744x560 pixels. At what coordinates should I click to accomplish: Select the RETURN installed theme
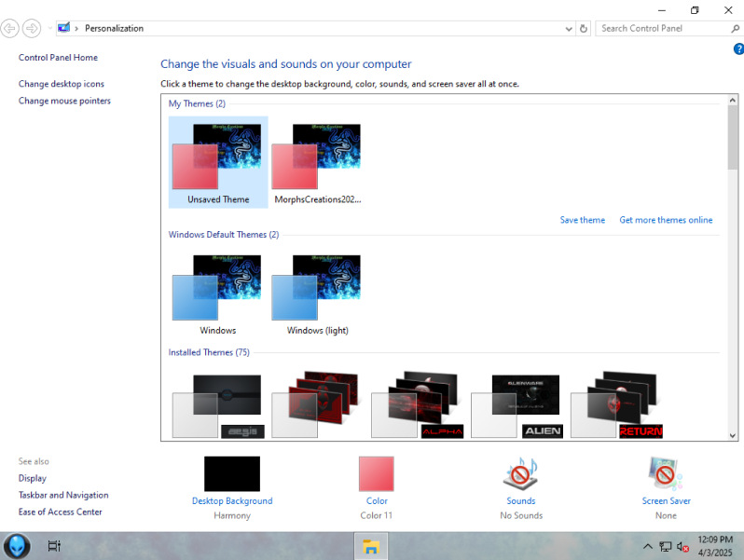(616, 404)
